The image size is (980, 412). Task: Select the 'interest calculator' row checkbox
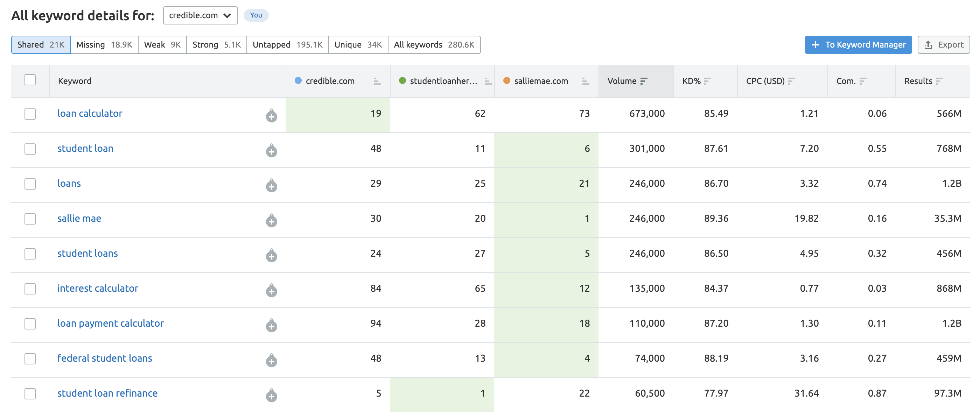click(30, 289)
